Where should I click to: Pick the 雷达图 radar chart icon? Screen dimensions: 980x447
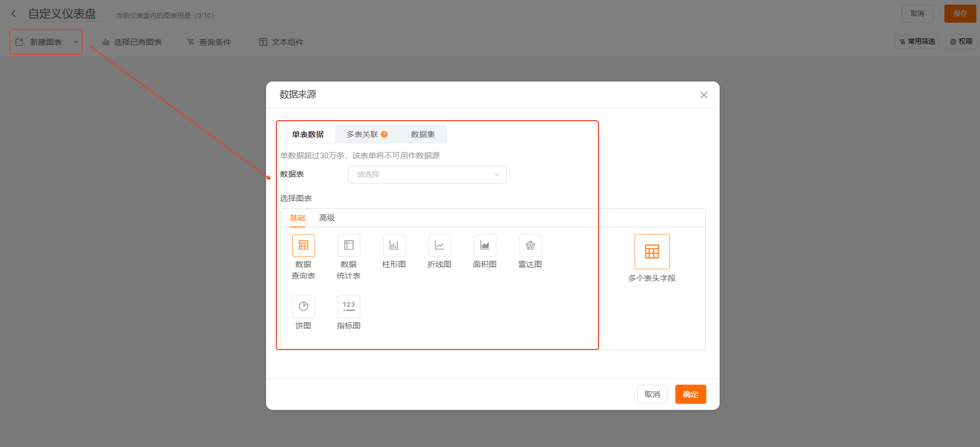(530, 246)
